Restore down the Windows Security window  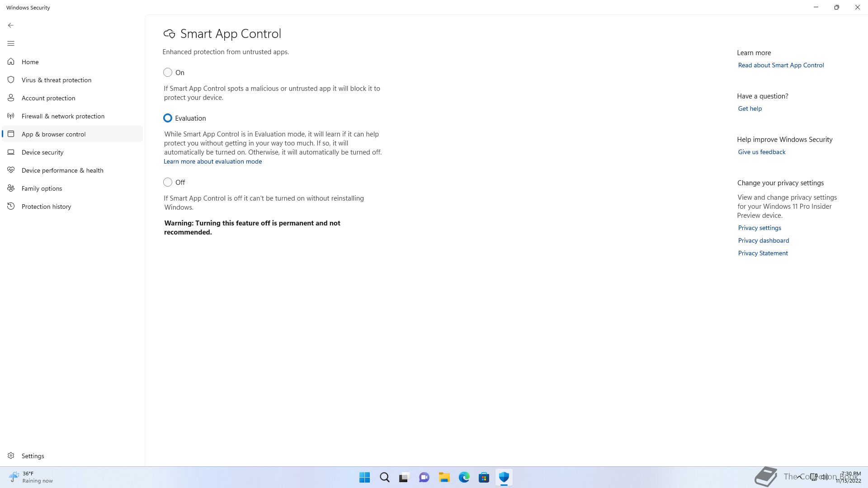click(x=836, y=7)
